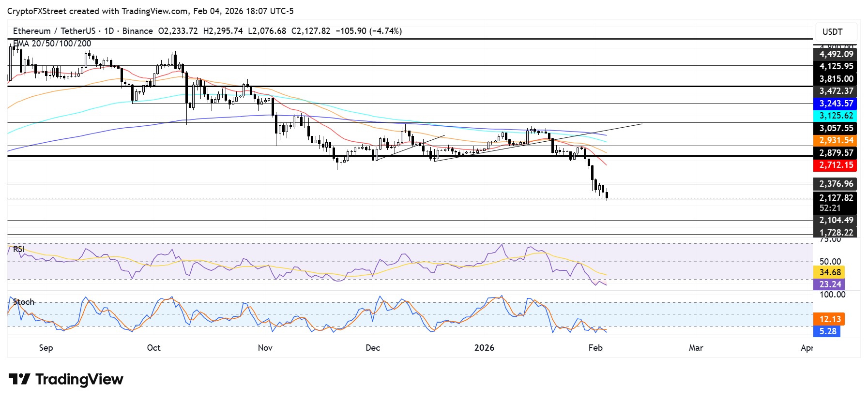868x401 pixels.
Task: Click the Stoch indicator label
Action: click(x=24, y=302)
